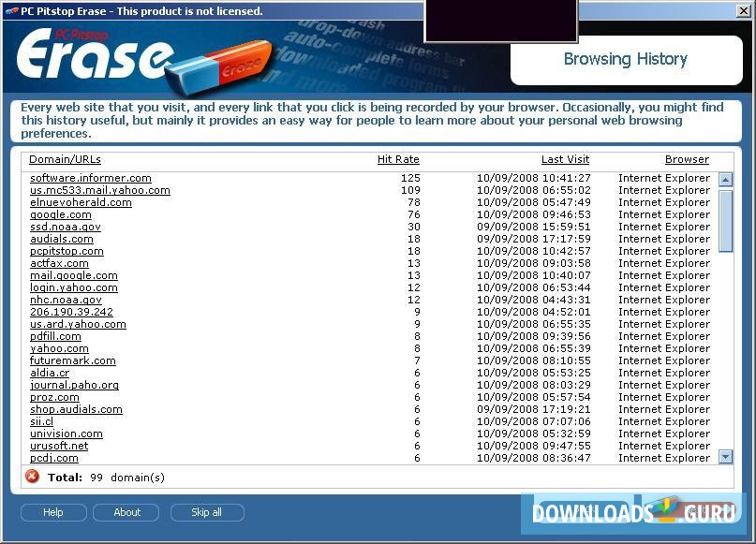Open the ssd.noaa.gov link
The image size is (756, 544).
point(66,227)
